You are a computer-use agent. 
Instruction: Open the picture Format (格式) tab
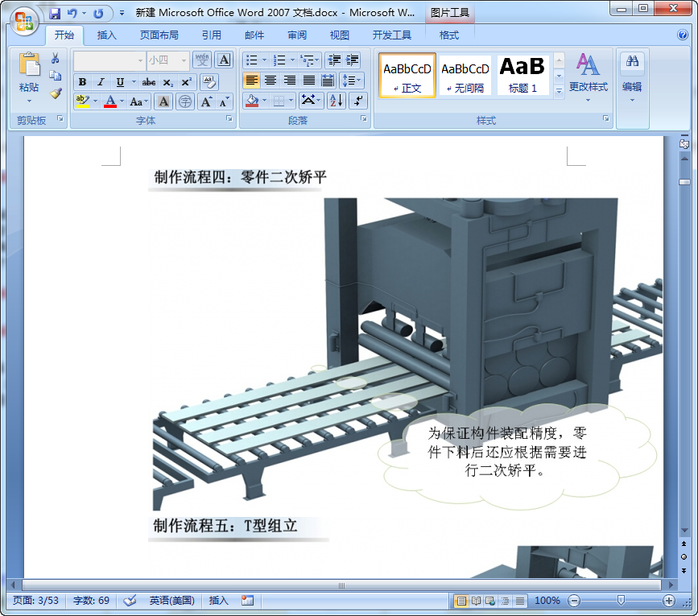448,35
